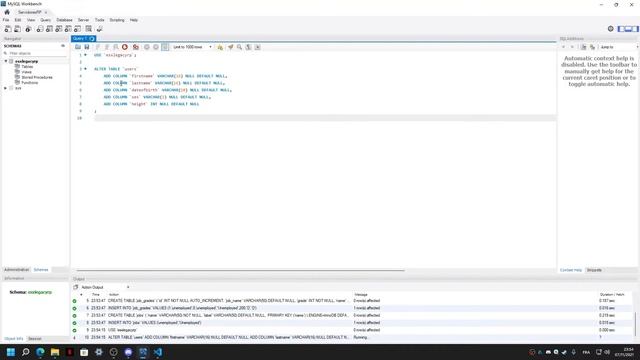Open the Database menu
The height and width of the screenshot is (360, 640).
[64, 20]
